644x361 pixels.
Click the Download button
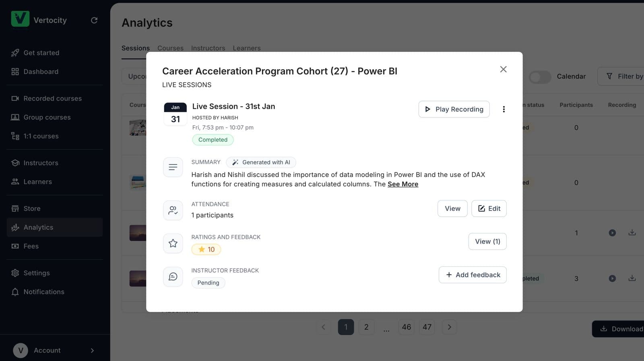tap(618, 329)
